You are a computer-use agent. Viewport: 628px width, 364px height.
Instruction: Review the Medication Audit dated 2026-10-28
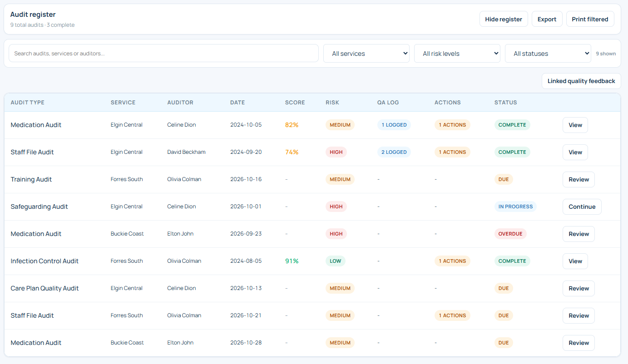579,343
